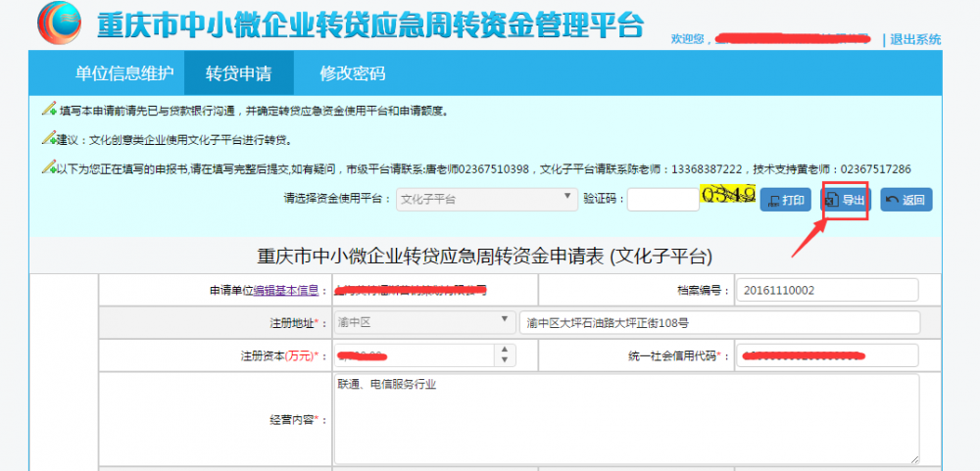Increase 注册资本 using the up stepper arrow
The height and width of the screenshot is (471, 980).
click(x=507, y=351)
